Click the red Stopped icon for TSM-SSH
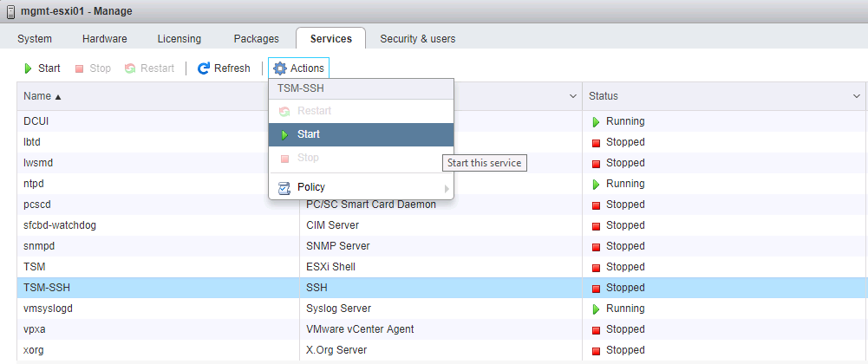 coord(596,288)
